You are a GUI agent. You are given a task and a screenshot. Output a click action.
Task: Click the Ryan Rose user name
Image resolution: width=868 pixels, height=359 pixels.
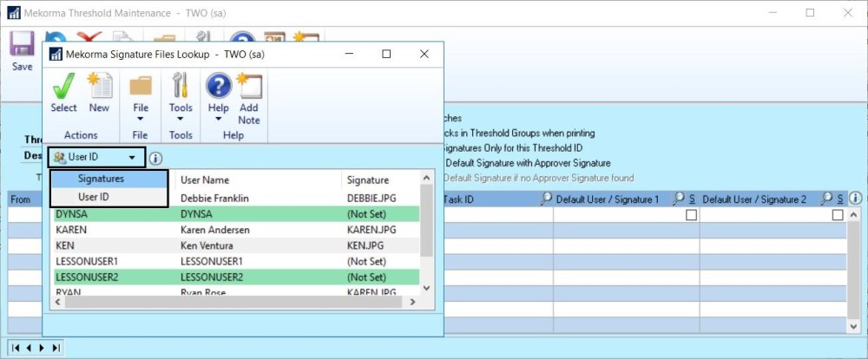(203, 291)
